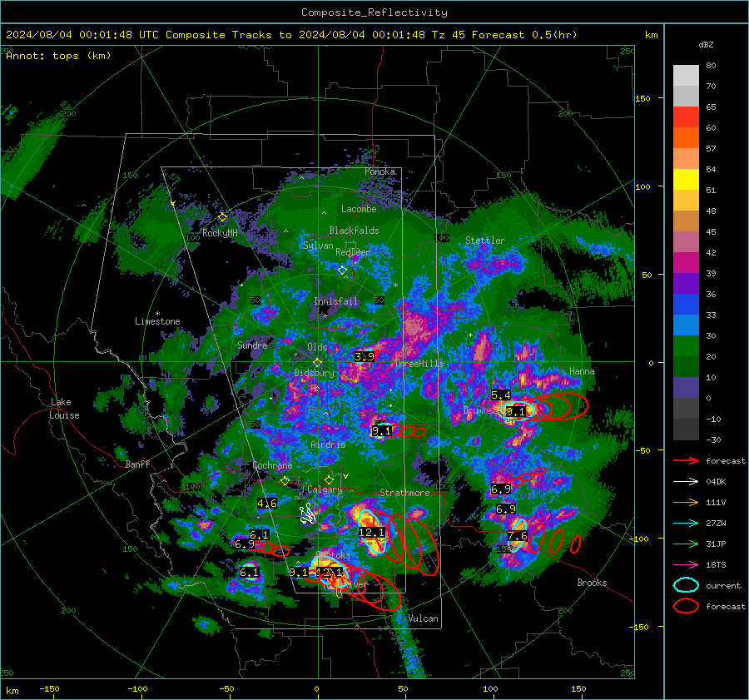Click the light gray swatch below 80 dBZ
749x700 pixels.
tap(686, 76)
